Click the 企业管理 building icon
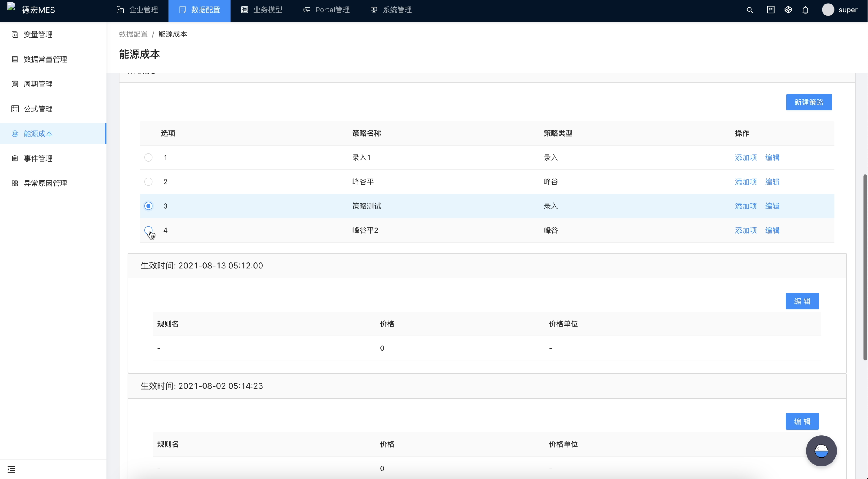This screenshot has width=868, height=479. click(120, 10)
